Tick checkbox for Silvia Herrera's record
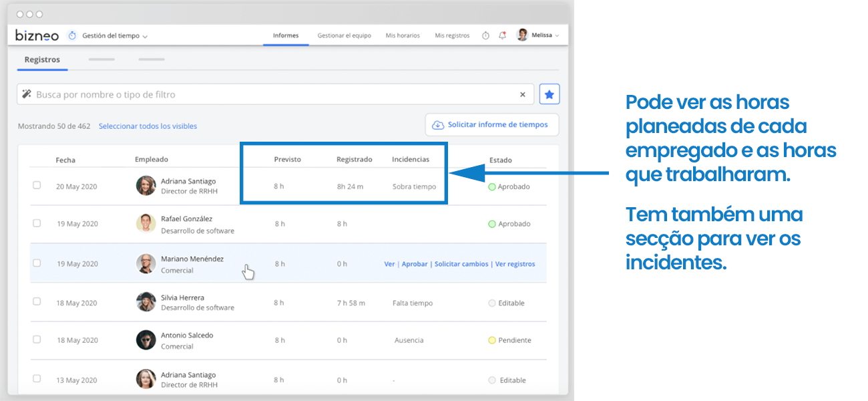 tap(37, 302)
